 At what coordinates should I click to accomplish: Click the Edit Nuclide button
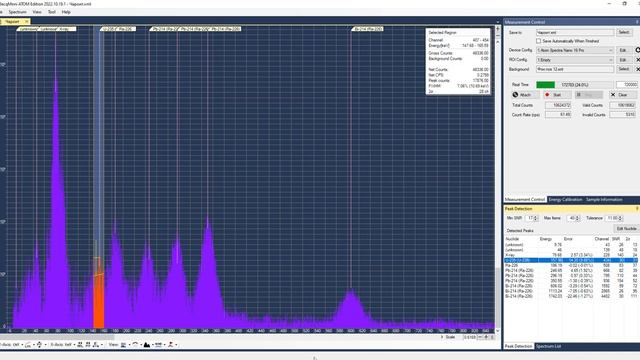pos(626,229)
